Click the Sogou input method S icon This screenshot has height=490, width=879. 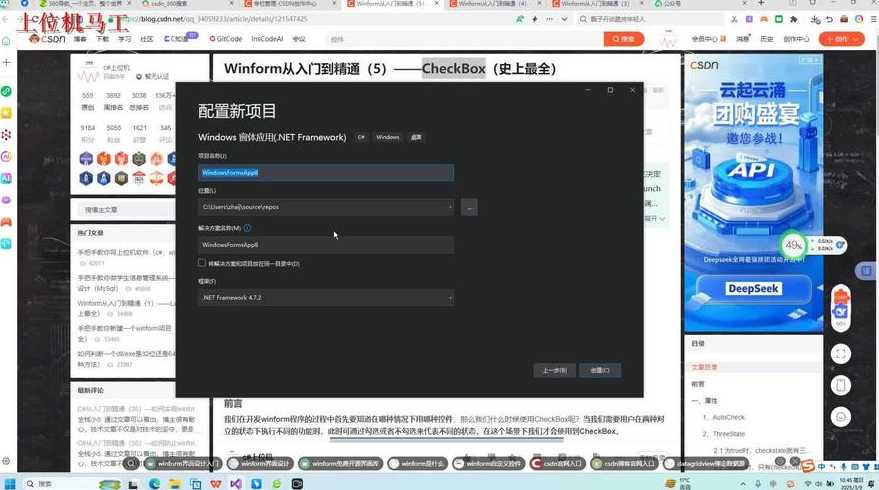coord(808,466)
